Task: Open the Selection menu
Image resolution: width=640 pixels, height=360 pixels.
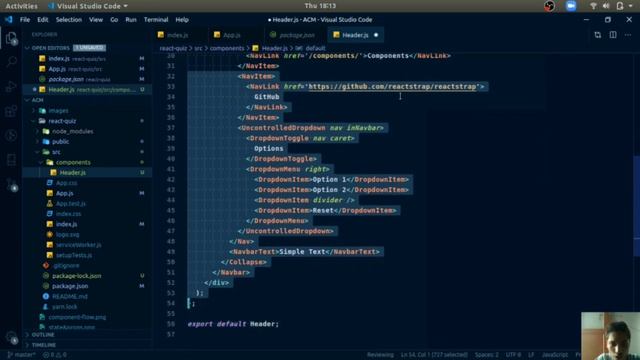Action: pos(69,20)
